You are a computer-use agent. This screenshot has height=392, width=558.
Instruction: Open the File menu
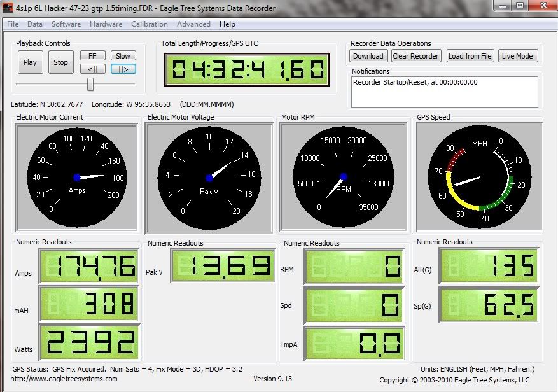(x=13, y=24)
